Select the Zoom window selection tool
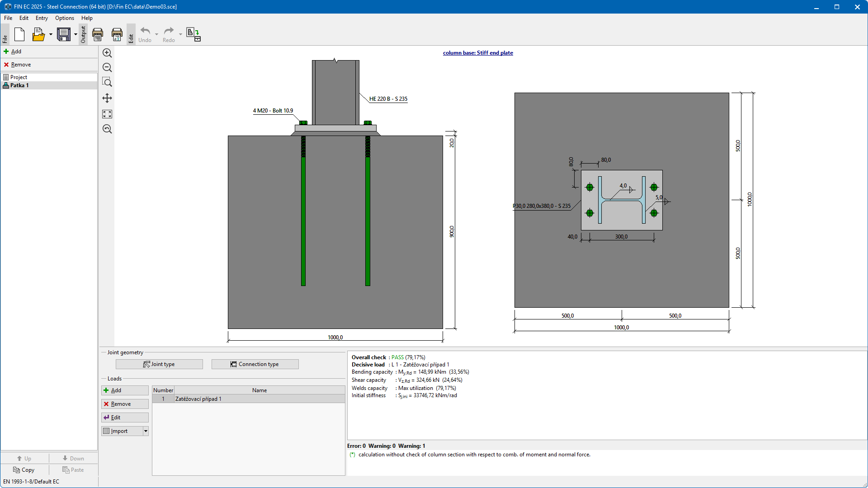 pyautogui.click(x=107, y=82)
